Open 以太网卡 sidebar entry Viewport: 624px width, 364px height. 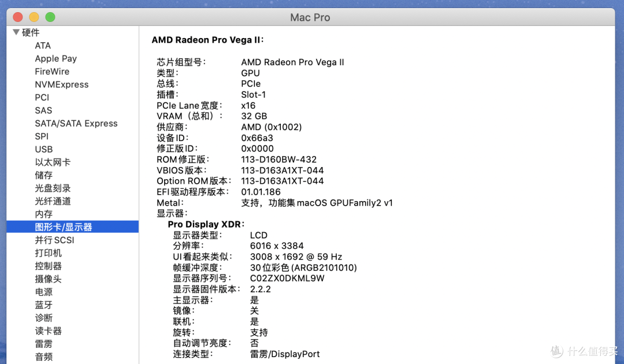(x=53, y=162)
